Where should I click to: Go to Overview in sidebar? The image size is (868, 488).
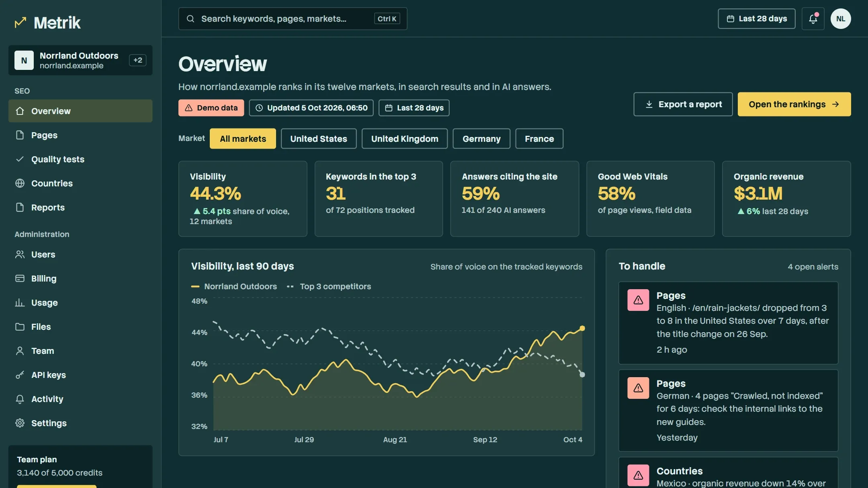[x=80, y=111]
